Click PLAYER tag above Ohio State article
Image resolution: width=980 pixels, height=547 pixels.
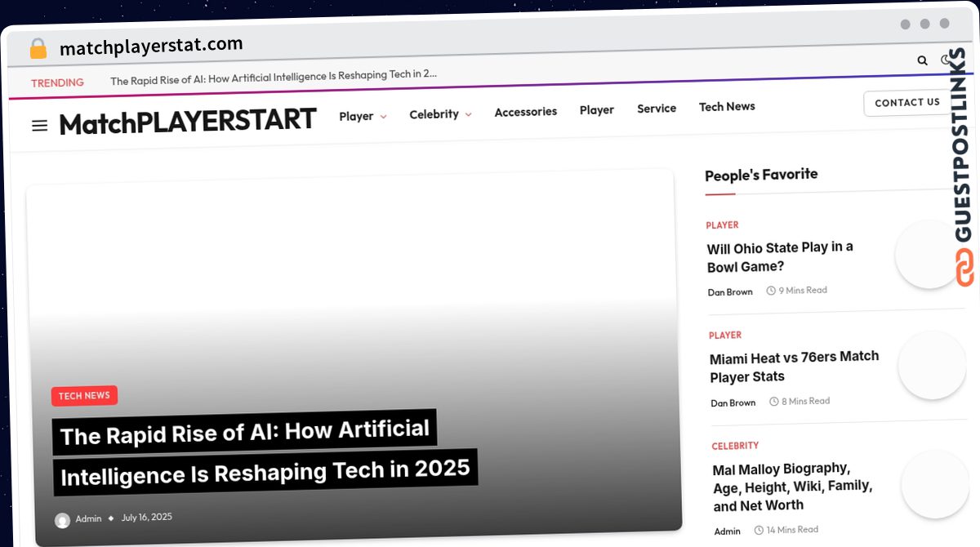click(722, 225)
